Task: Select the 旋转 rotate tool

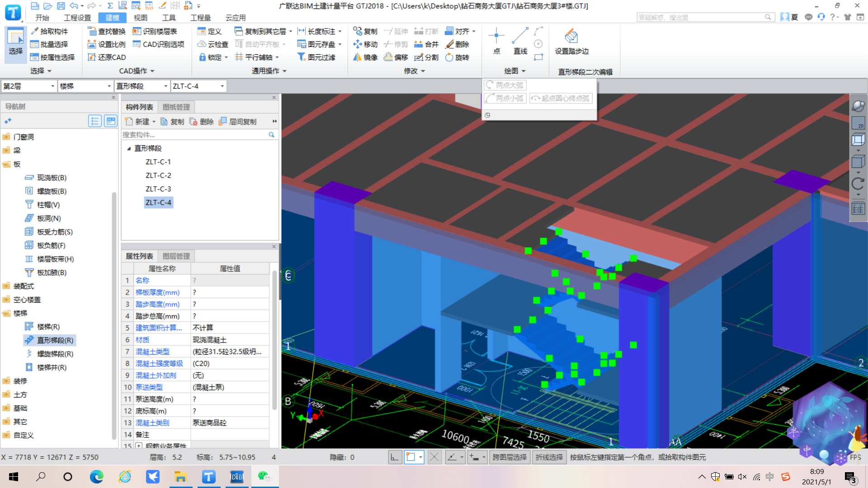Action: point(458,57)
